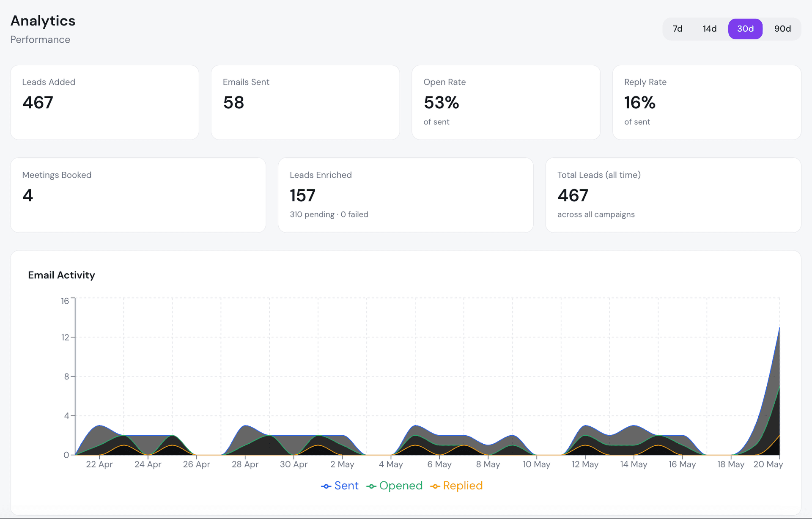Viewport: 812px width, 519px height.
Task: Click the 14 May axis label
Action: [634, 464]
